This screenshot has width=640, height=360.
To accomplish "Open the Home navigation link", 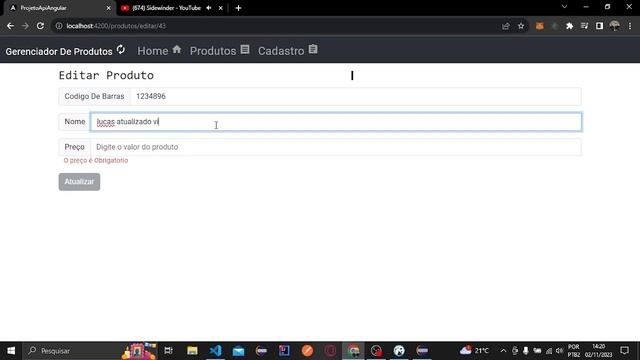I will [x=159, y=51].
